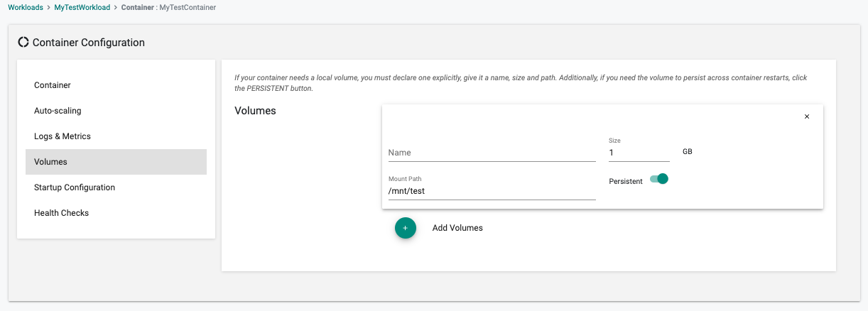Close the volume card with the X icon
This screenshot has width=868, height=311.
[807, 116]
